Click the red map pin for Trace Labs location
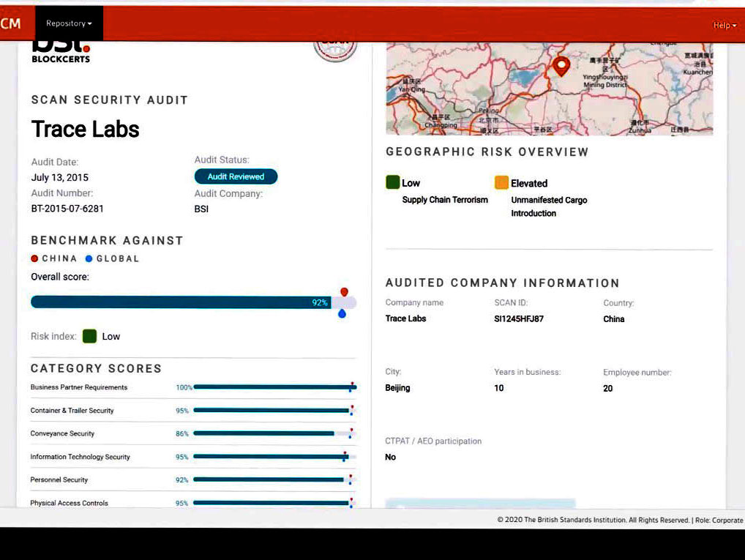The width and height of the screenshot is (745, 560). pos(561,66)
